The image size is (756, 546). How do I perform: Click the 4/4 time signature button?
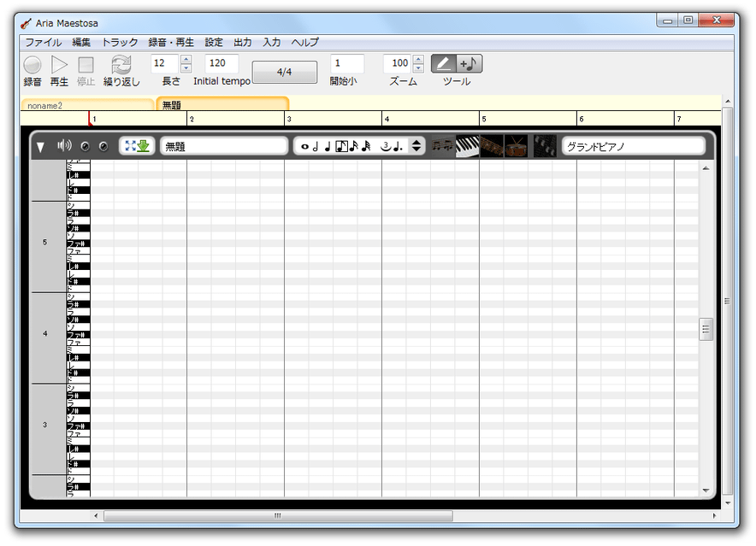285,72
